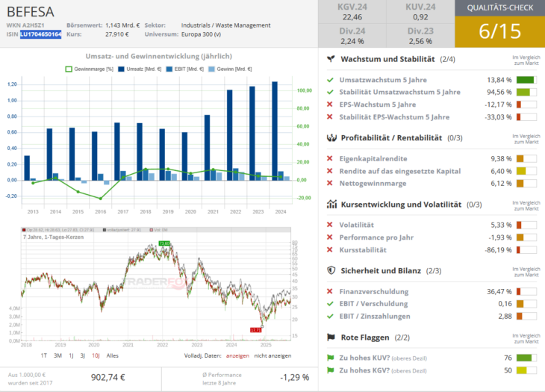Click the KGV.24 value 22,46 tile
This screenshot has height=392, width=545.
point(352,12)
